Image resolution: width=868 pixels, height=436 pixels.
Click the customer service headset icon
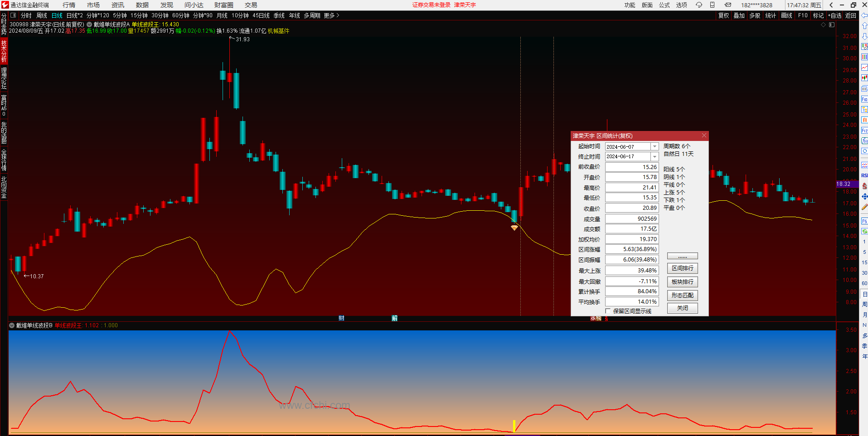tap(699, 5)
